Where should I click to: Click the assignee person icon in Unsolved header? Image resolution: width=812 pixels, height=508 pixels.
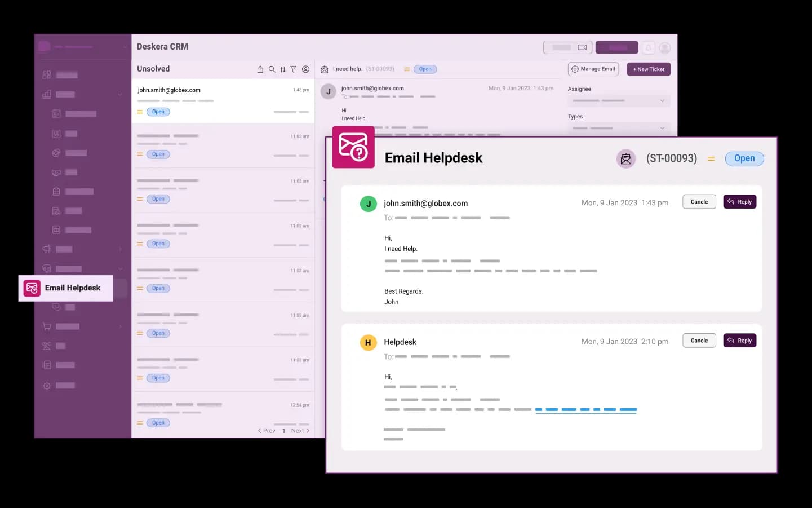(305, 69)
